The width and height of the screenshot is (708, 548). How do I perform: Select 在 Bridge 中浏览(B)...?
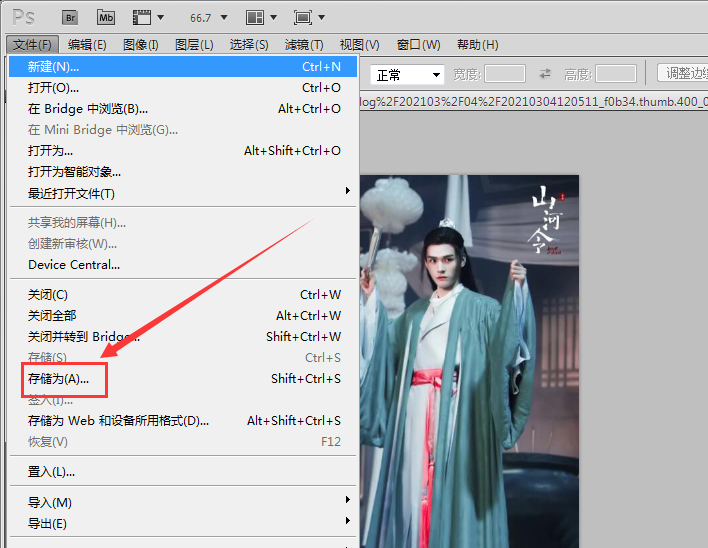pos(183,108)
